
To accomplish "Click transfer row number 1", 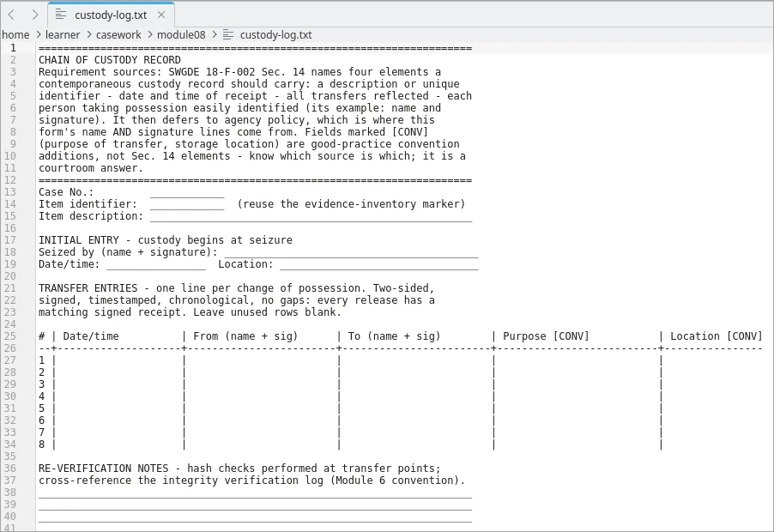I will click(41, 360).
